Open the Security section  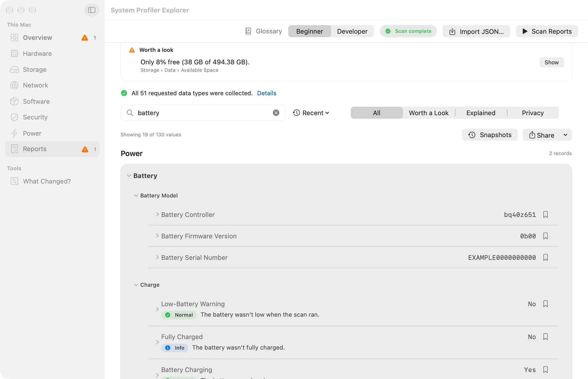click(52, 117)
